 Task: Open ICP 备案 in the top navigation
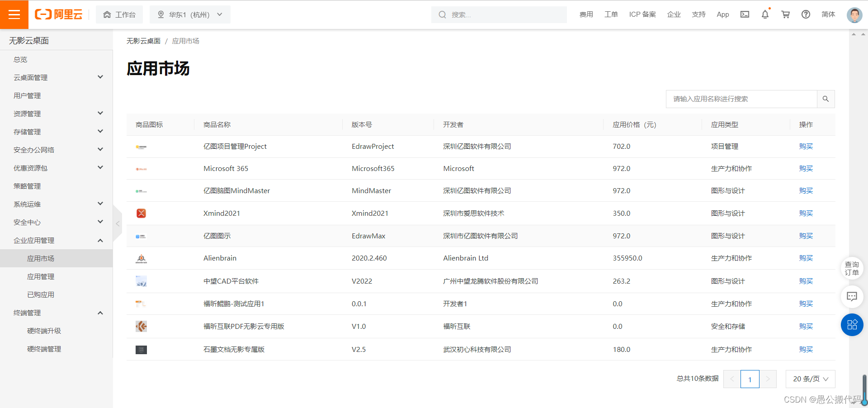(x=642, y=14)
